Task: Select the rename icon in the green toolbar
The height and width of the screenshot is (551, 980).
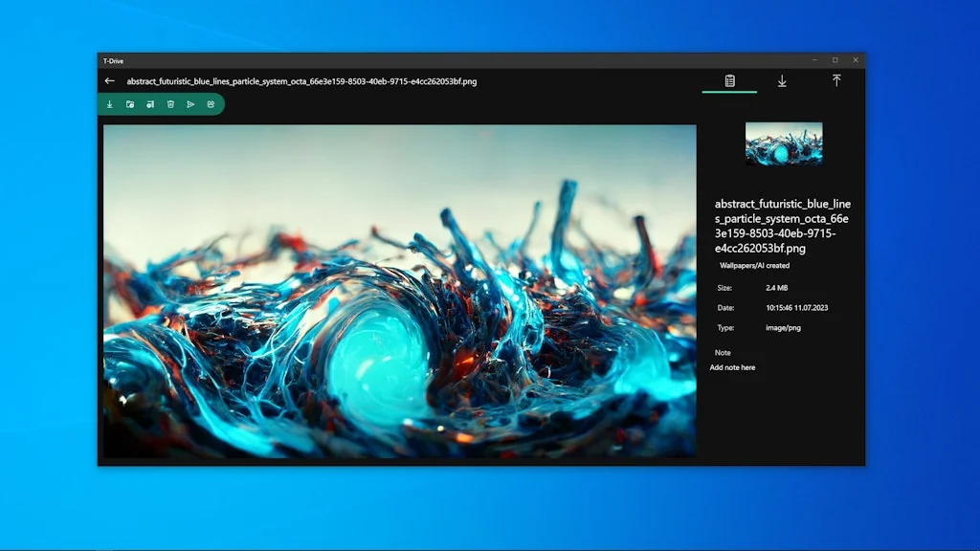Action: coord(151,105)
